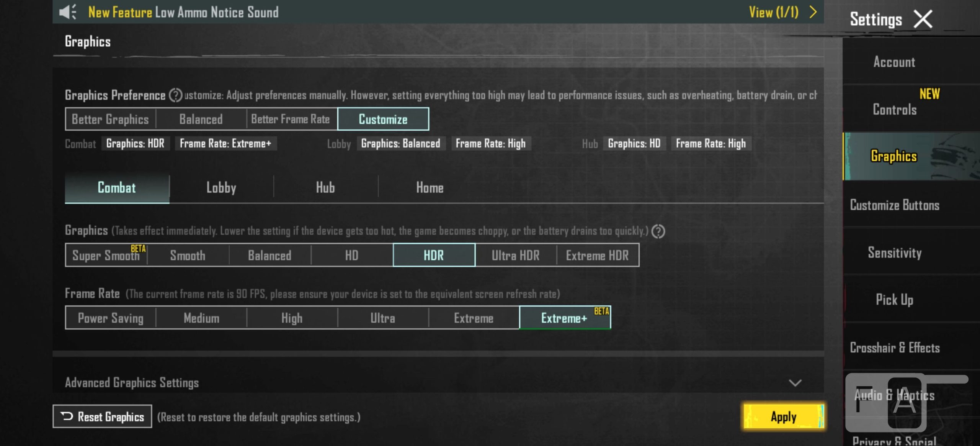
Task: Click Graphics Preference help question icon
Action: tap(175, 95)
